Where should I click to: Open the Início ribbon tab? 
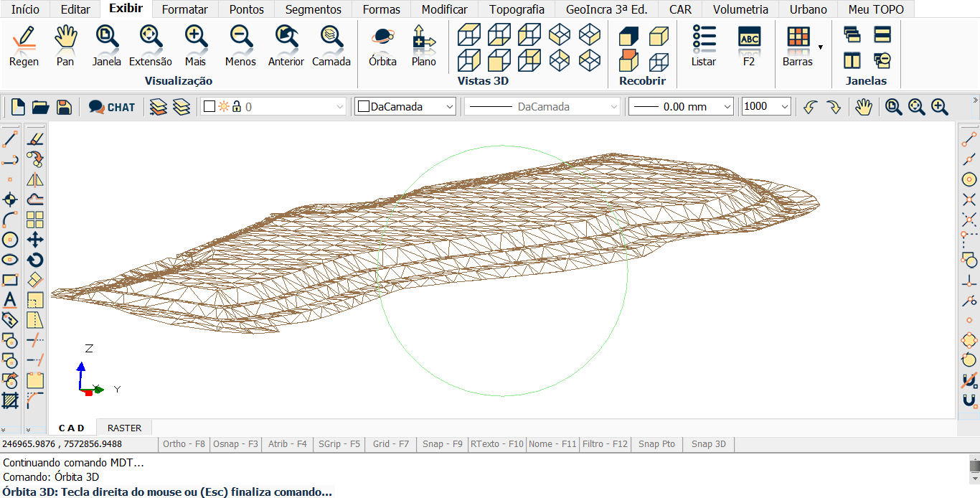click(25, 9)
